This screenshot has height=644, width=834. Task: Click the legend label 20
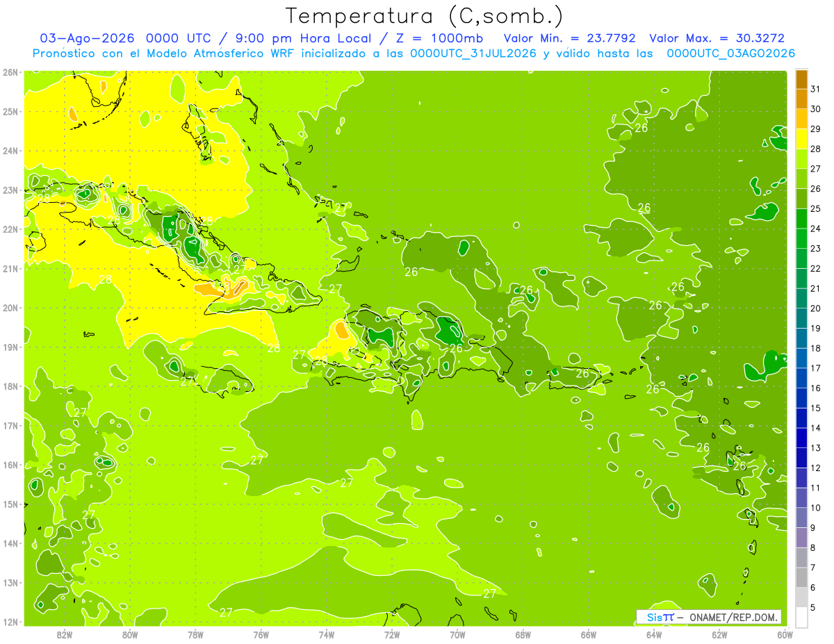point(816,308)
